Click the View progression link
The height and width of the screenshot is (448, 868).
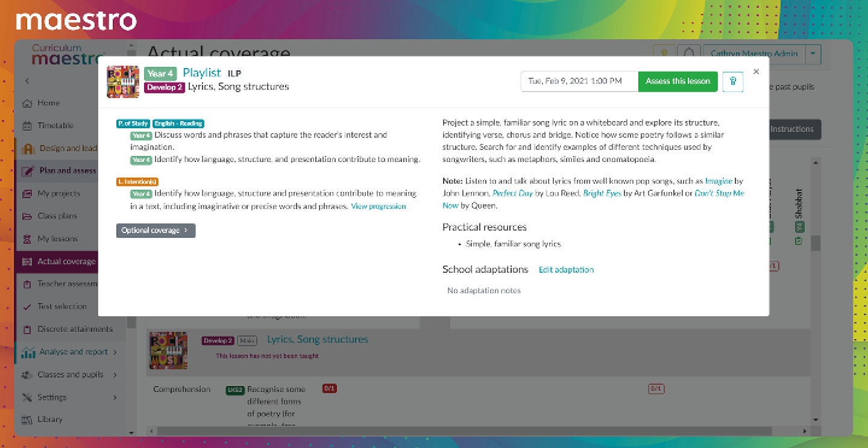point(378,207)
